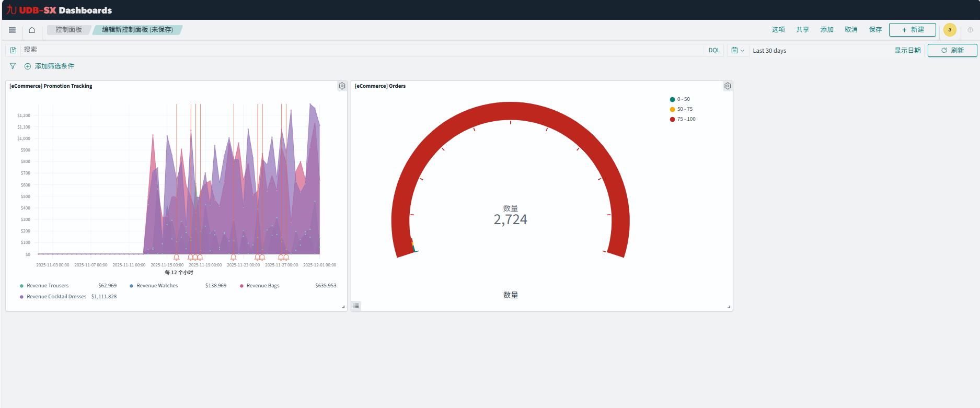Expand the Last 30 days time range
Viewport: 980px width, 408px height.
pyautogui.click(x=769, y=51)
